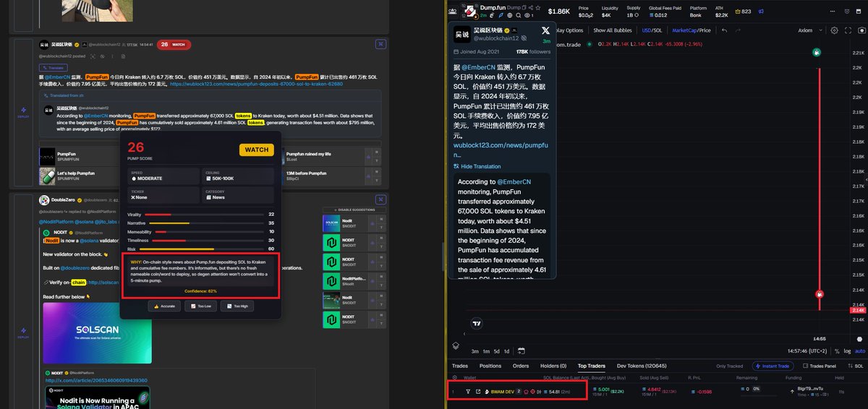Screen dimensions: 868x409
Task: Open the x.com article link below Solscan image
Action: [96, 380]
